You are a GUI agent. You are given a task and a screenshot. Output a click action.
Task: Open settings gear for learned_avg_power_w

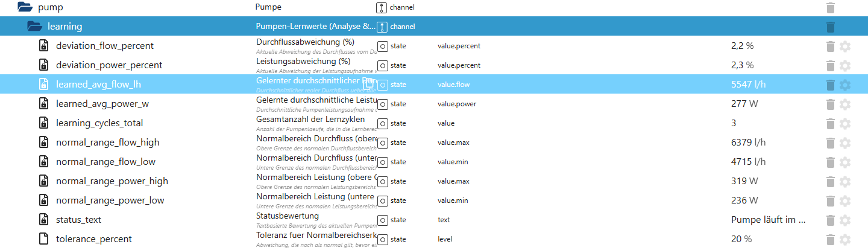coord(845,104)
